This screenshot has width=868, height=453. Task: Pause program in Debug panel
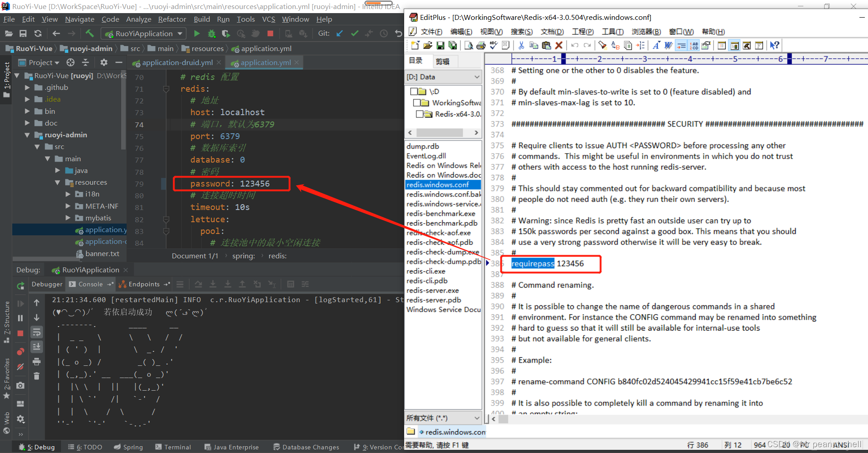click(20, 318)
